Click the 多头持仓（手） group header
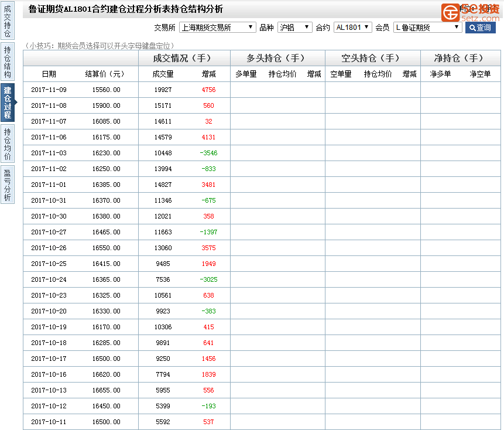 click(277, 58)
